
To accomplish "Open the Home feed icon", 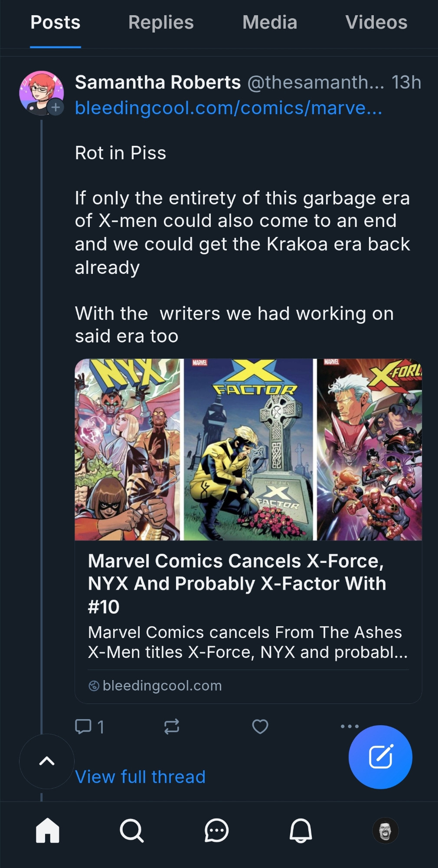I will [47, 830].
